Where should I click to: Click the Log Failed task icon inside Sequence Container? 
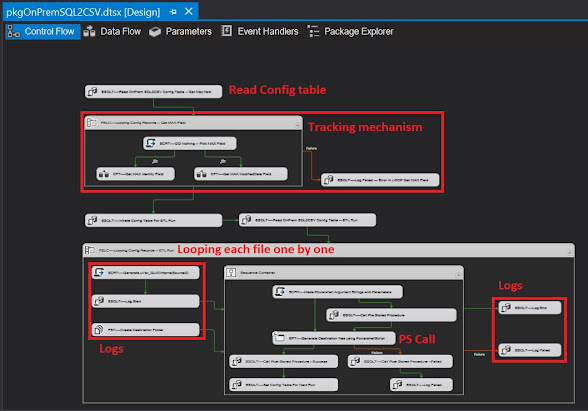tap(397, 384)
